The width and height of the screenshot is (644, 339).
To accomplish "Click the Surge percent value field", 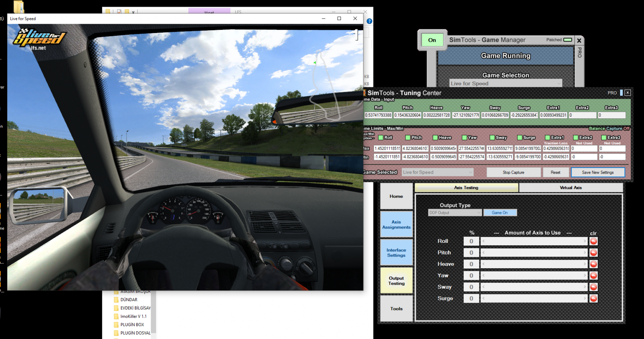I will 471,298.
